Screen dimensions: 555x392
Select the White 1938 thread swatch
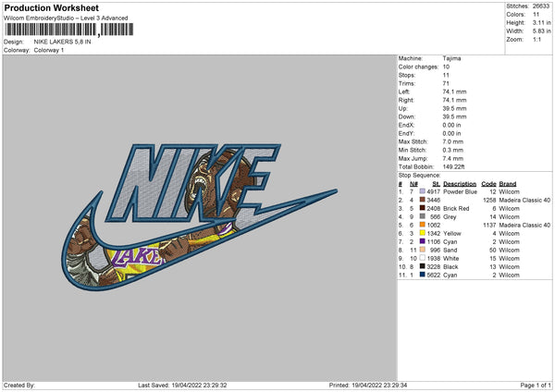[423, 258]
